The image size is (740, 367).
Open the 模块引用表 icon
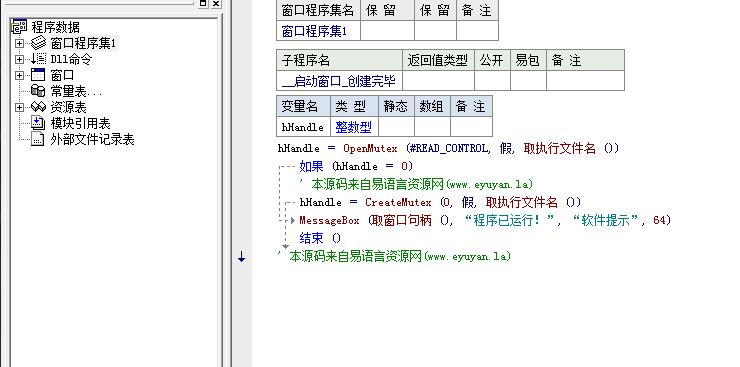pos(38,123)
